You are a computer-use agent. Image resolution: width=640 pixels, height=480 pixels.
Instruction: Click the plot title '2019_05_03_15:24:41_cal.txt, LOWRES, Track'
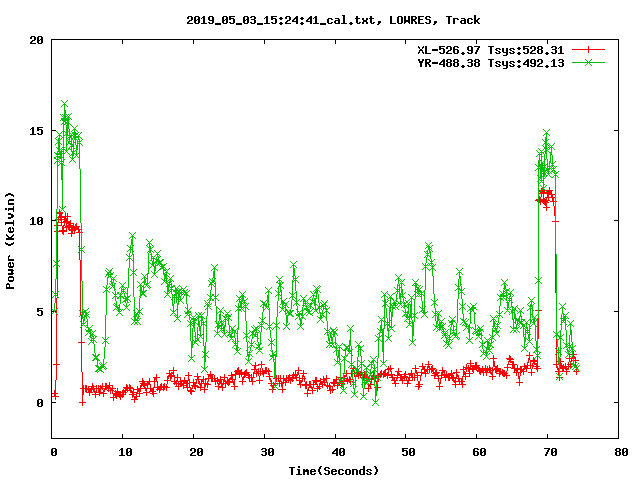point(333,20)
